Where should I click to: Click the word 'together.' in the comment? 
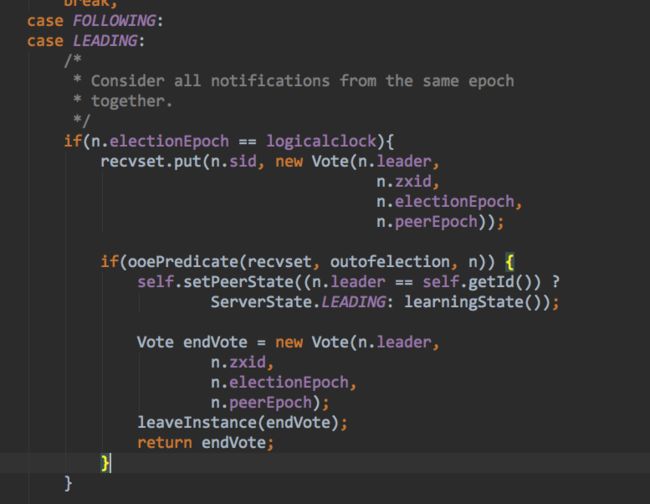click(131, 101)
